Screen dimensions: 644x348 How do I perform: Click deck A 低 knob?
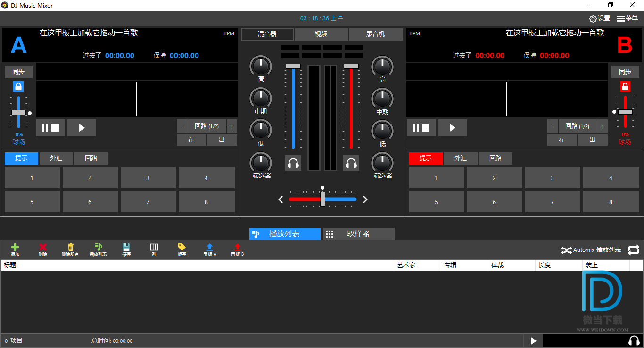tap(261, 131)
